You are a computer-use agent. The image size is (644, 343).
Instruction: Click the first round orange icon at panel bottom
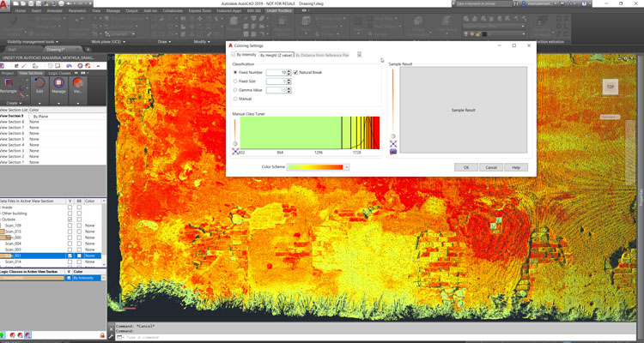tap(13, 335)
